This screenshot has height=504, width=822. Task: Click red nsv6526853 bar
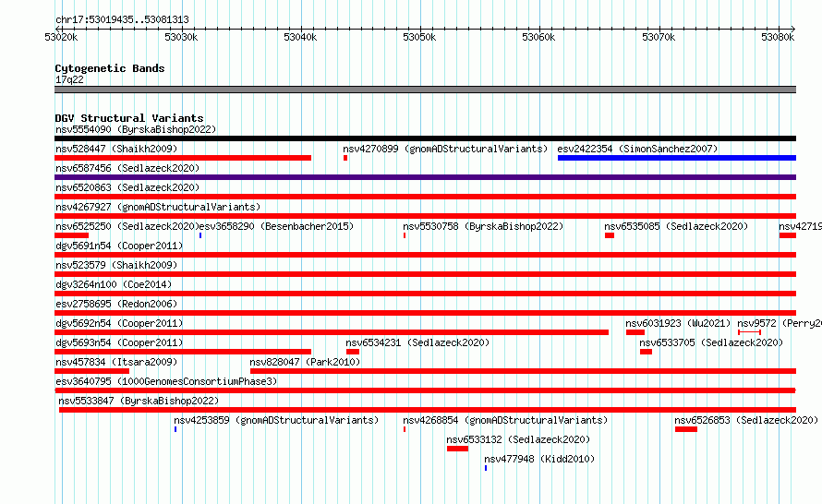pos(685,429)
